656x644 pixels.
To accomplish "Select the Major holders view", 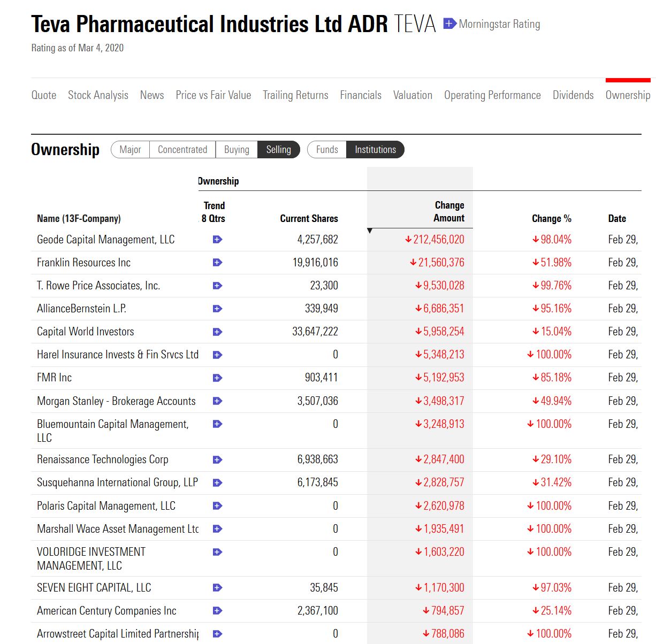I will 129,149.
